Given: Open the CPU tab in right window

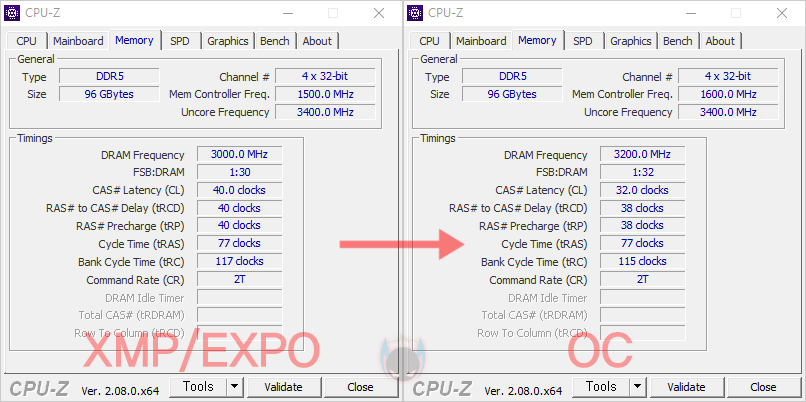Looking at the screenshot, I should click(430, 41).
